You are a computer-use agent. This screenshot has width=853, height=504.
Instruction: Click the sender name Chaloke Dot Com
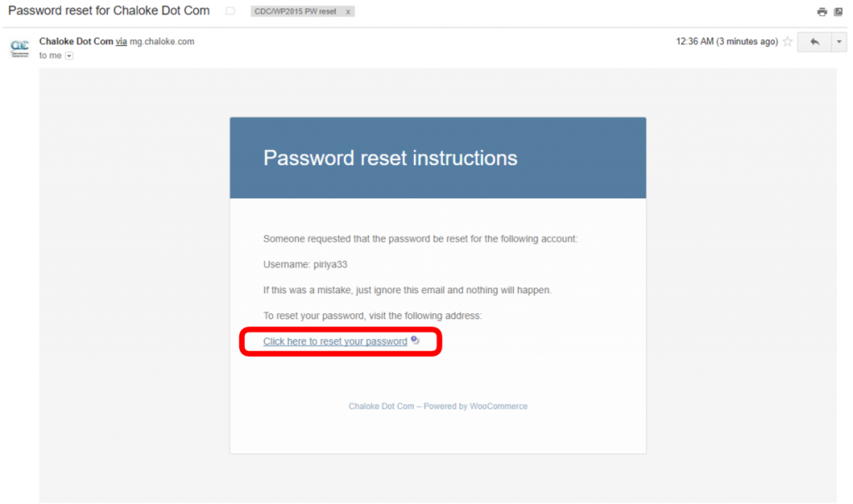[76, 41]
